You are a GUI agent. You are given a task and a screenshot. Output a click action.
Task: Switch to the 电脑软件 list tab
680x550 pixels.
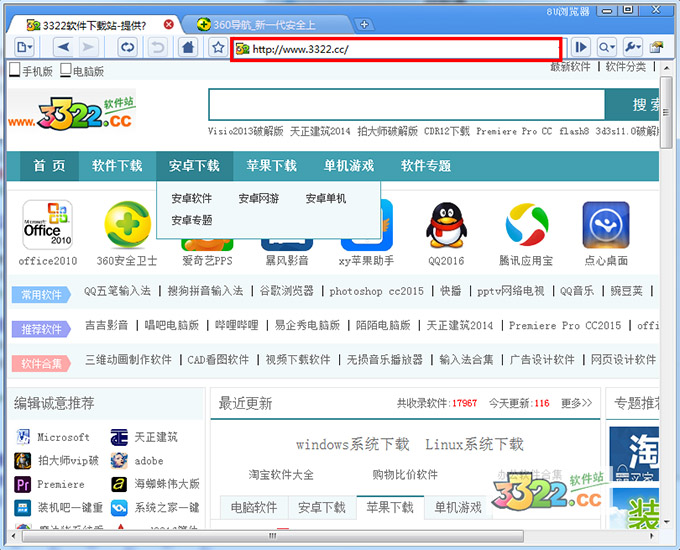254,507
